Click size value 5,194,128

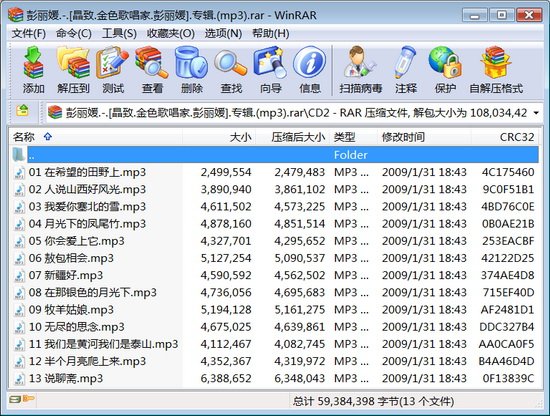pos(226,310)
